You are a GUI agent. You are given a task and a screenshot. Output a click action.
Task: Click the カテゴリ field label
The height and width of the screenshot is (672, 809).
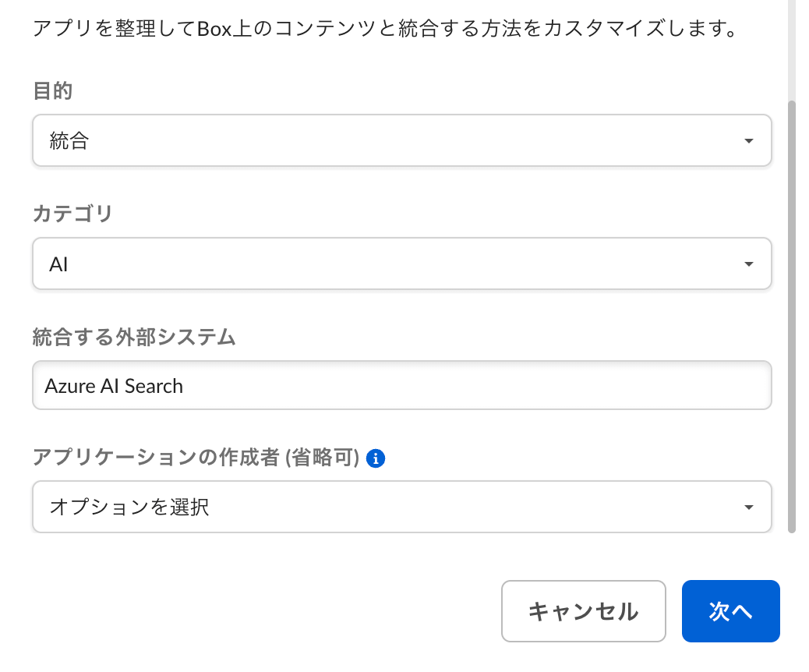coord(72,214)
